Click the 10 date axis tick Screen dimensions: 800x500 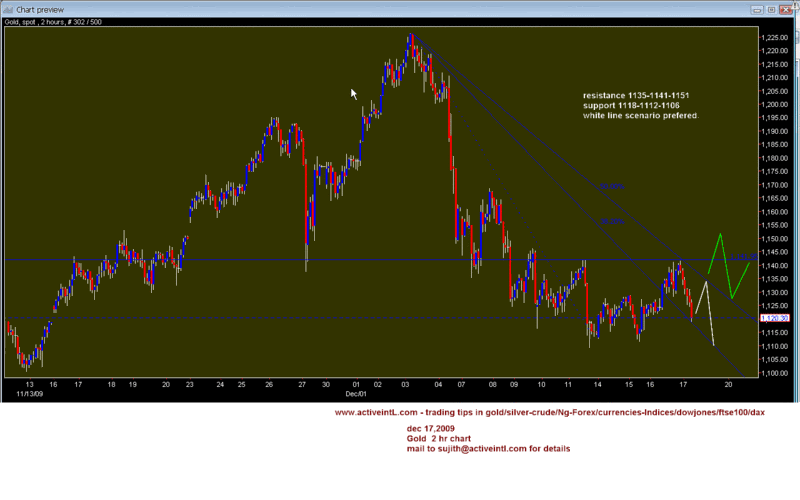tap(541, 385)
